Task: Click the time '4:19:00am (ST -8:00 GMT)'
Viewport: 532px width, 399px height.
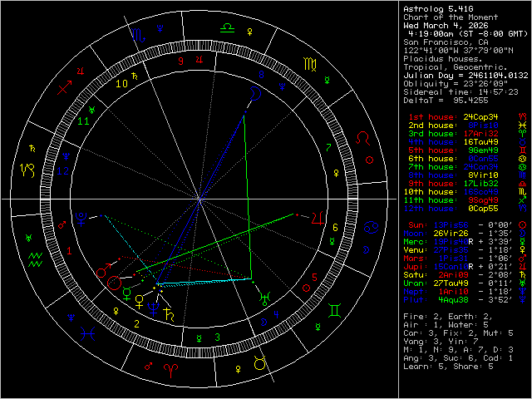Action: tap(468, 34)
